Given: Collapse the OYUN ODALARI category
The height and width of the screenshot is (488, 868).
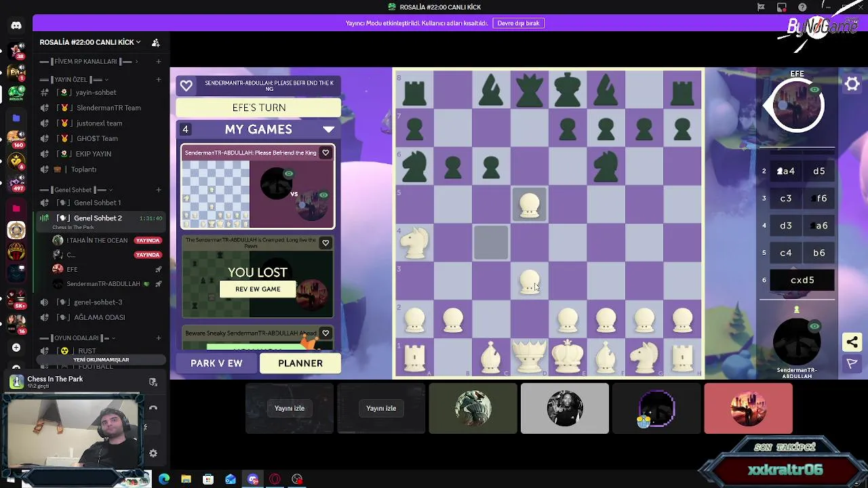Looking at the screenshot, I should point(78,338).
